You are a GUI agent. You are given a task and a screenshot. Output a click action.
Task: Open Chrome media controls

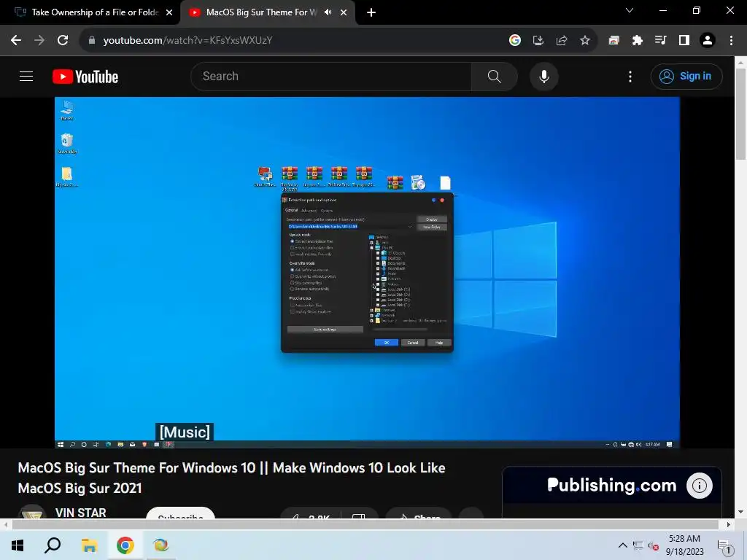(x=661, y=40)
